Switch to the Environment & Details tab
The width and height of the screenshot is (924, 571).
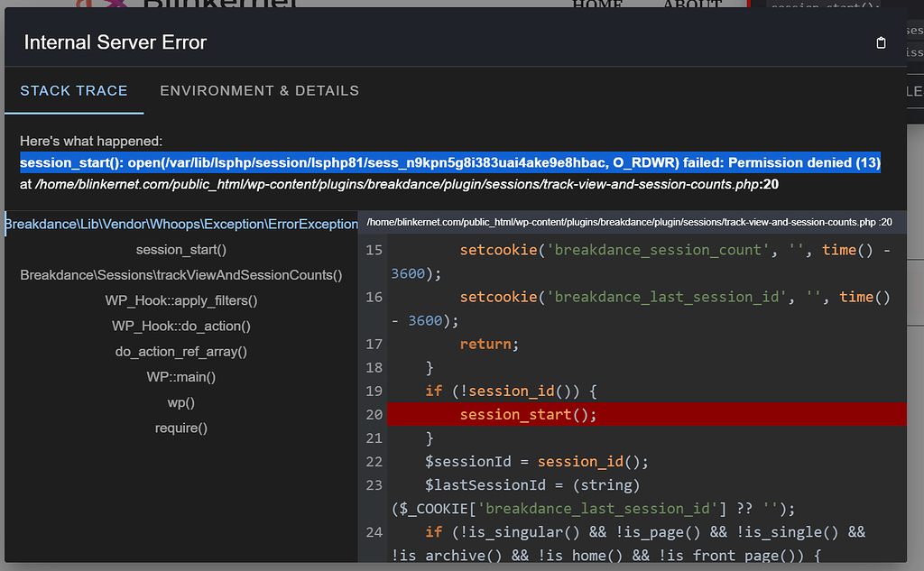(x=259, y=90)
